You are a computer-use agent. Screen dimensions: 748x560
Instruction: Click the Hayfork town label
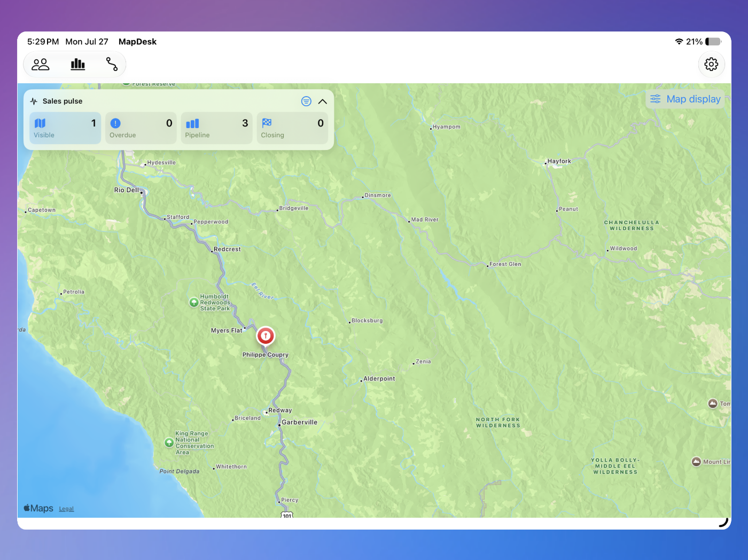click(559, 161)
